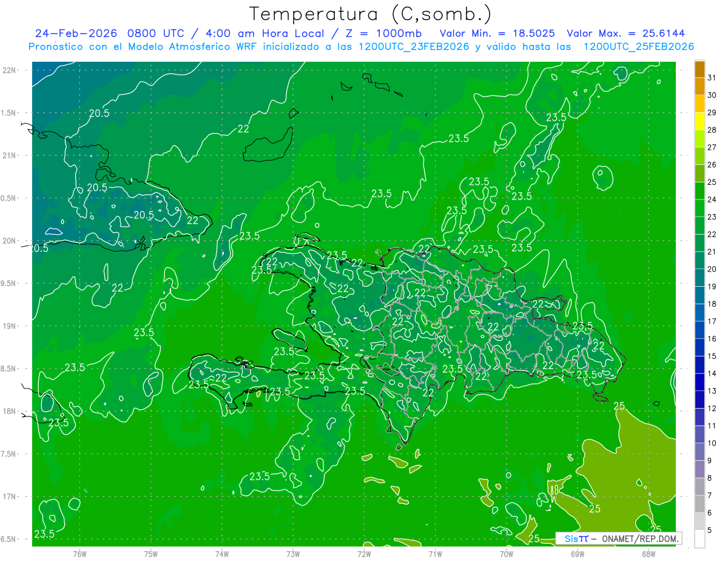Click the color scale label "28"

[x=712, y=130]
